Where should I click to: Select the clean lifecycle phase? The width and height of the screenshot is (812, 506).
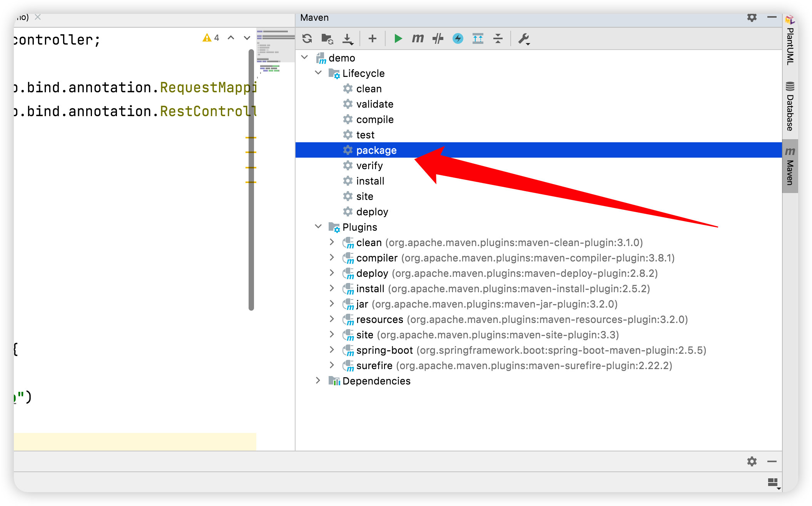pos(369,89)
